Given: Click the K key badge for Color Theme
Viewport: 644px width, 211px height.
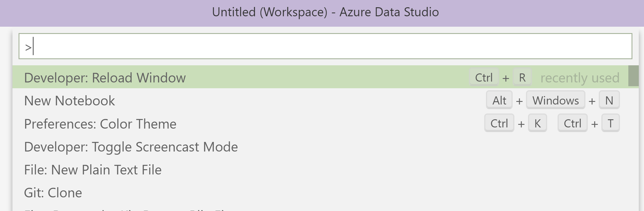Looking at the screenshot, I should point(538,123).
